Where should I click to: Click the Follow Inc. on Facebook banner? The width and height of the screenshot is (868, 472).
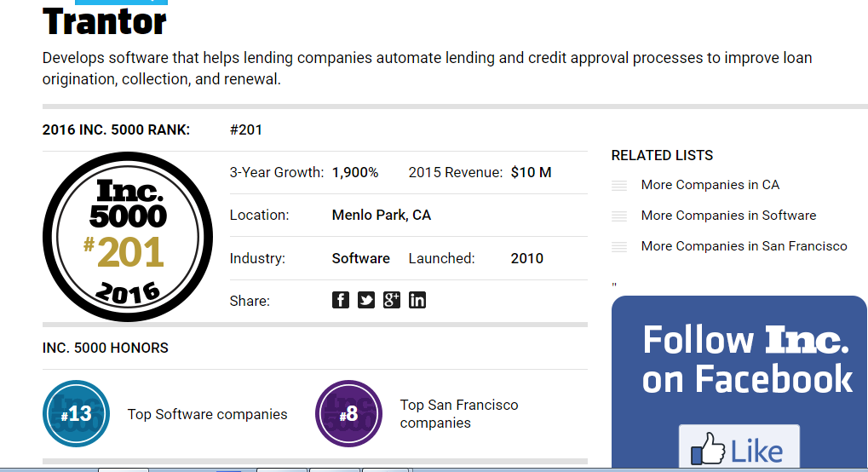[x=746, y=359]
